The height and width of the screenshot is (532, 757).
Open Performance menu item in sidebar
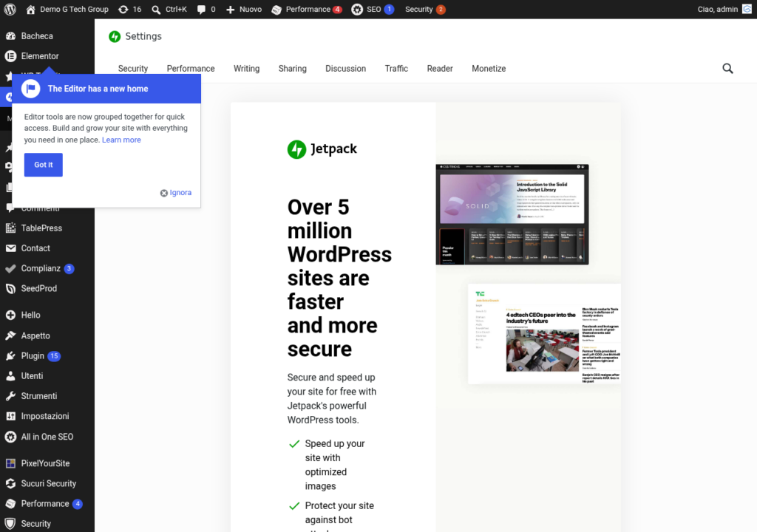(x=45, y=504)
